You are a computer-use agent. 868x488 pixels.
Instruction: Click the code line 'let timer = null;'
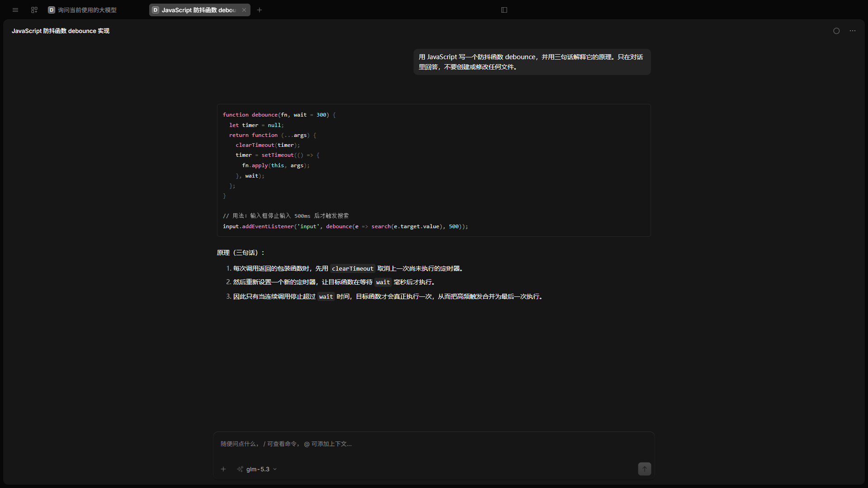pos(256,125)
